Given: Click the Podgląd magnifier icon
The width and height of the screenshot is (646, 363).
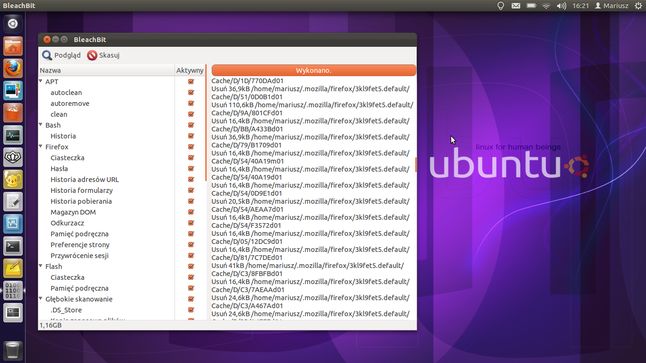Looking at the screenshot, I should (x=47, y=55).
